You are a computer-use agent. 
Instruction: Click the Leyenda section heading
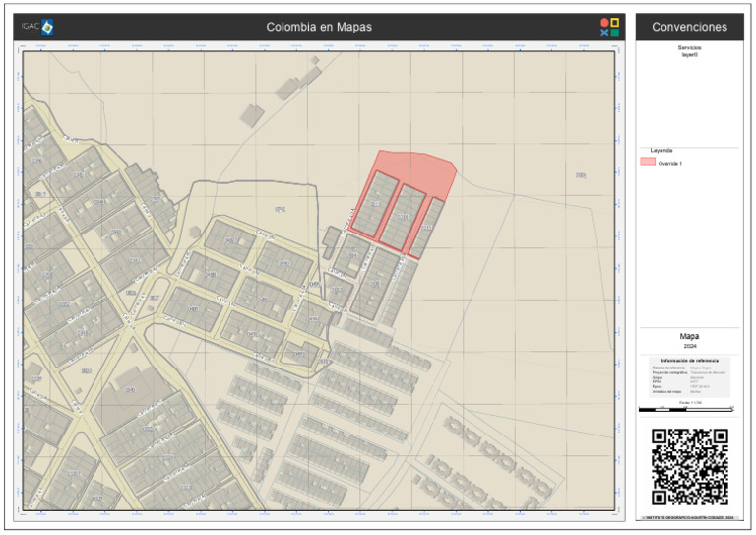661,151
